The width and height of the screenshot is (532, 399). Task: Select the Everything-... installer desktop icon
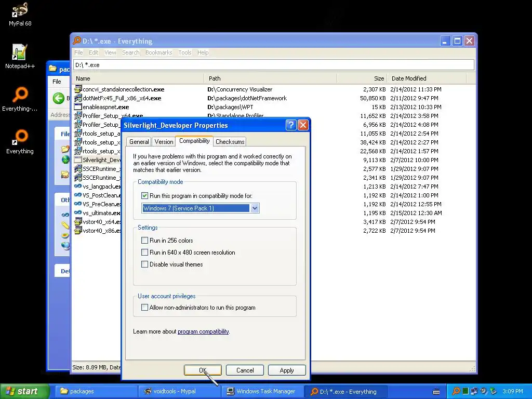click(x=20, y=99)
